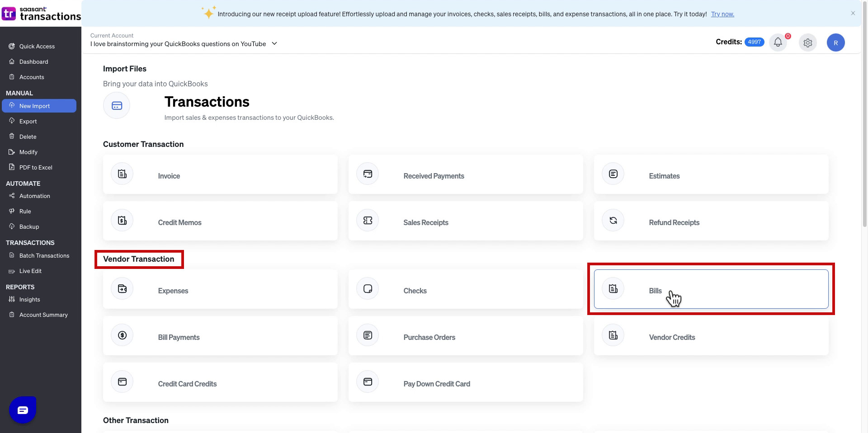Choose the Purchase Orders import card
The image size is (868, 433).
pyautogui.click(x=466, y=336)
